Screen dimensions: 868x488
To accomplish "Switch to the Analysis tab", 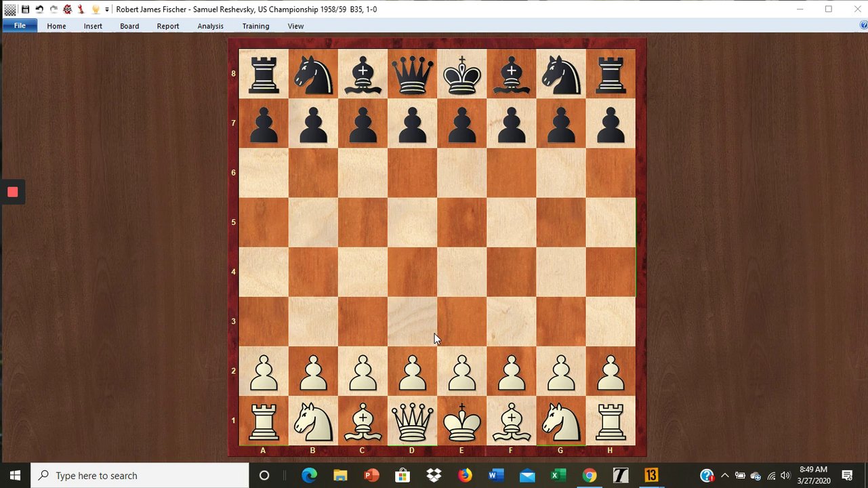I will point(210,26).
